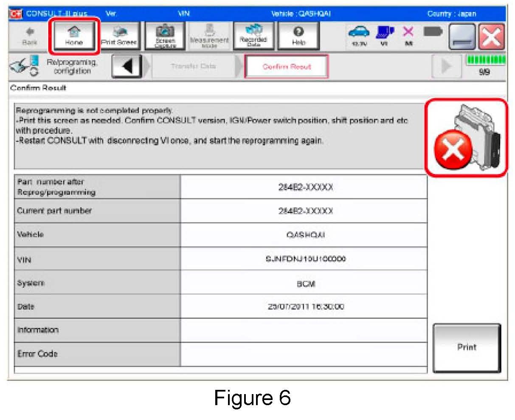Click the VI connection status icon
The height and width of the screenshot is (420, 515).
384,35
